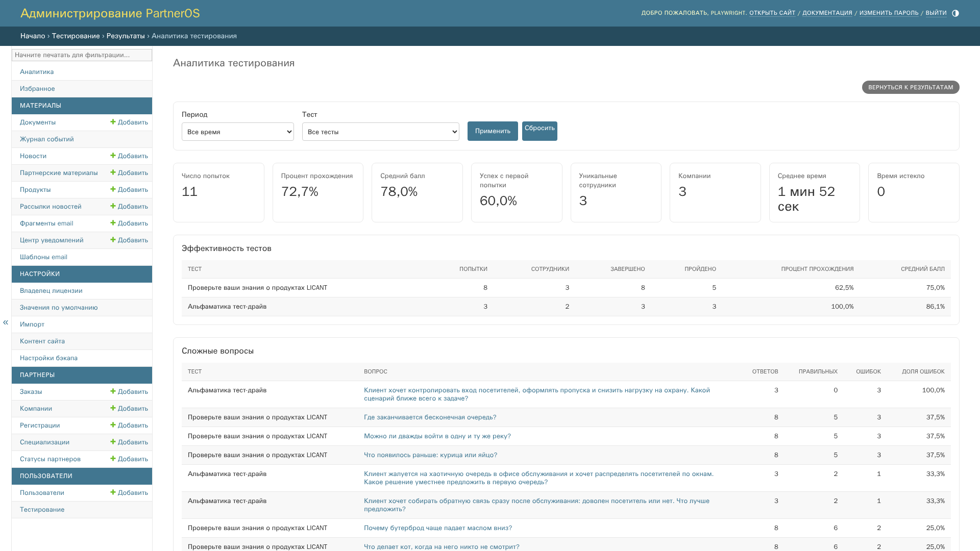Open the Период dropdown
The image size is (980, 551).
point(238,132)
